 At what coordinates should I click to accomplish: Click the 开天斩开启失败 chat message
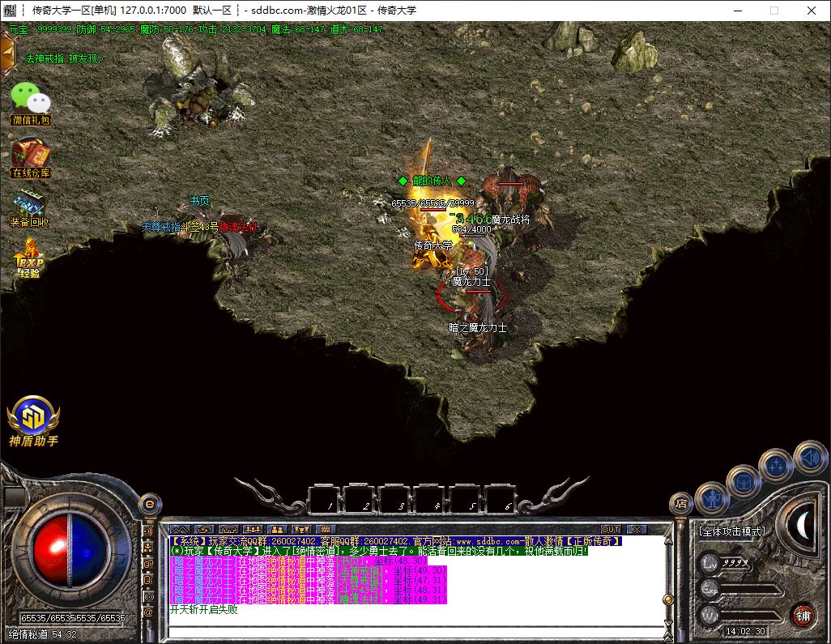[203, 609]
